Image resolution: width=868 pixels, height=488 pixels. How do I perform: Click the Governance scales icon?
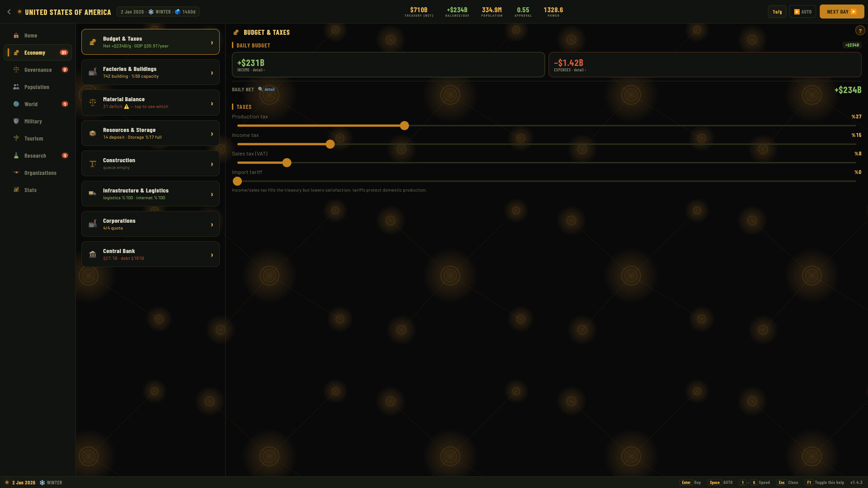16,70
